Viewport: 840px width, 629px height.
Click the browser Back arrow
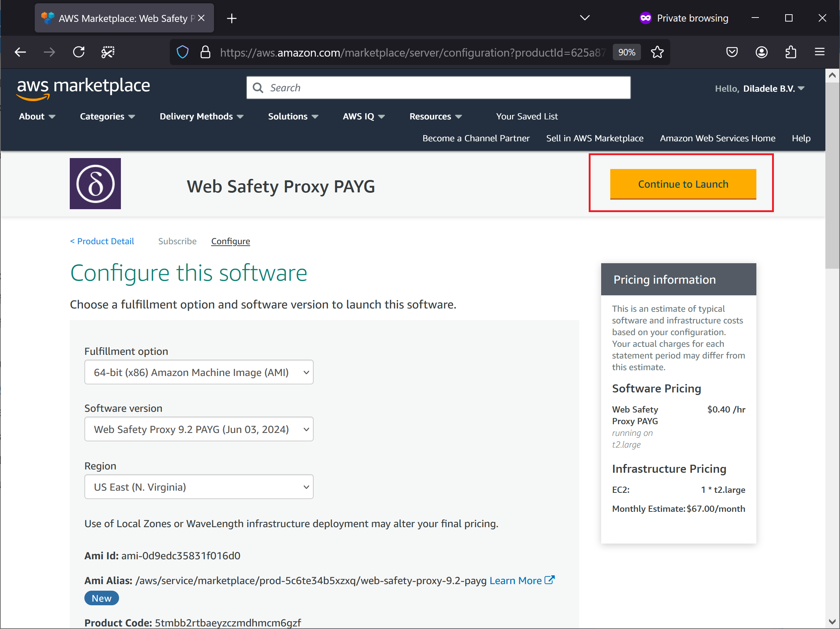20,52
